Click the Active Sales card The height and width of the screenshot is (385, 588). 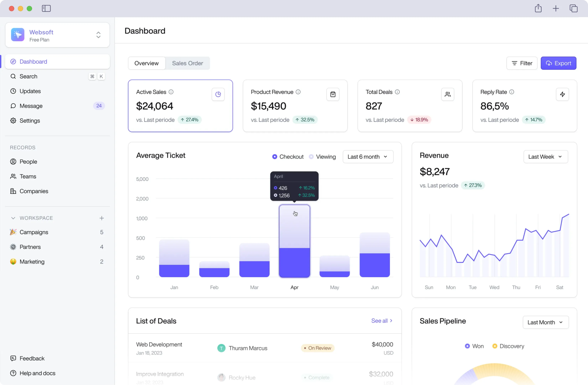[x=180, y=106]
